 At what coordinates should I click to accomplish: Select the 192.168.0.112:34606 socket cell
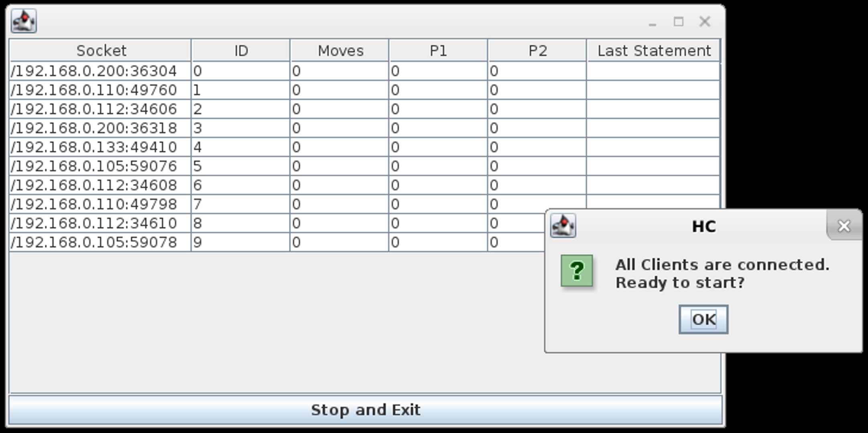click(94, 109)
